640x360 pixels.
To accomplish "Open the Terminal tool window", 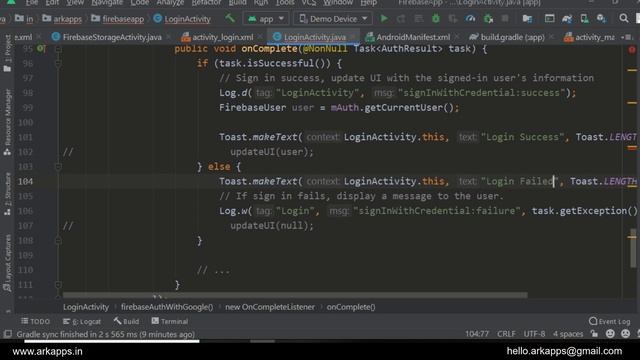I will click(x=170, y=321).
